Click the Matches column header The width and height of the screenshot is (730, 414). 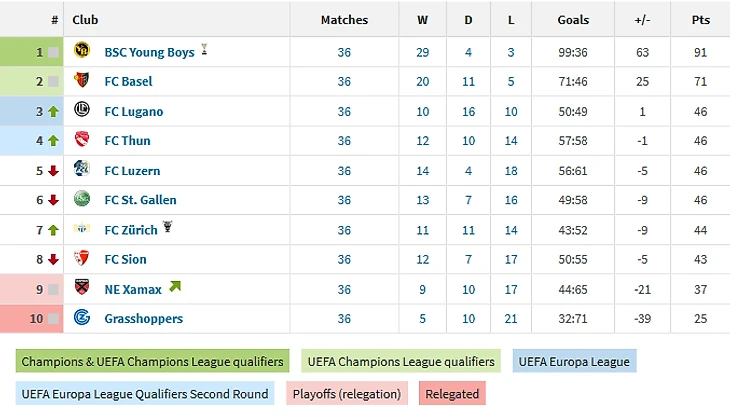tap(344, 20)
